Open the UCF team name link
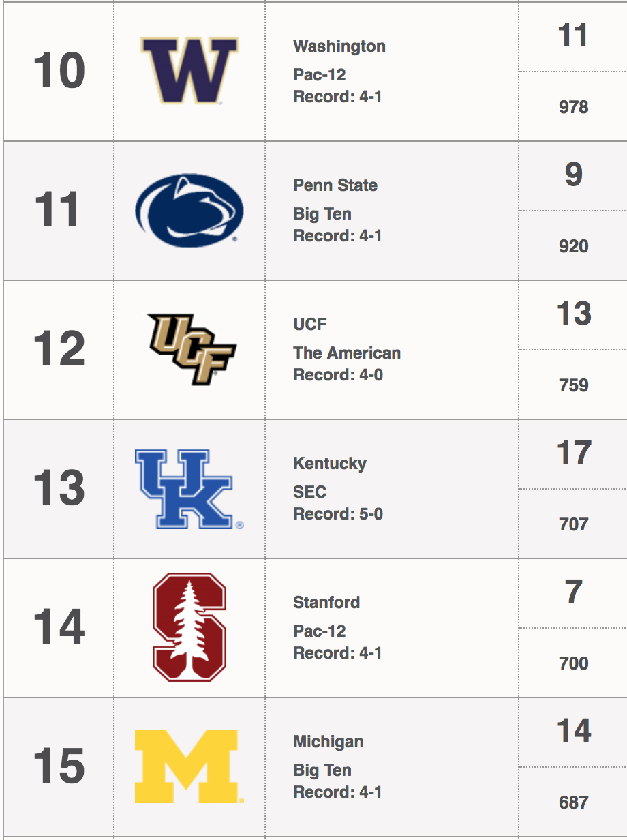The image size is (627, 840). point(310,325)
